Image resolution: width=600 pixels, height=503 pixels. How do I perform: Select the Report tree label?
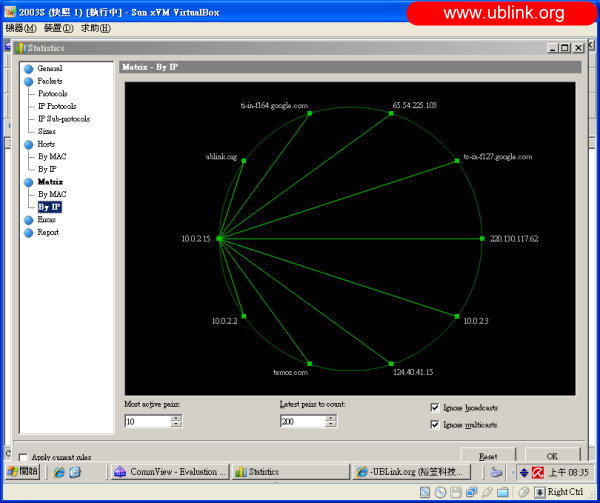(x=48, y=233)
